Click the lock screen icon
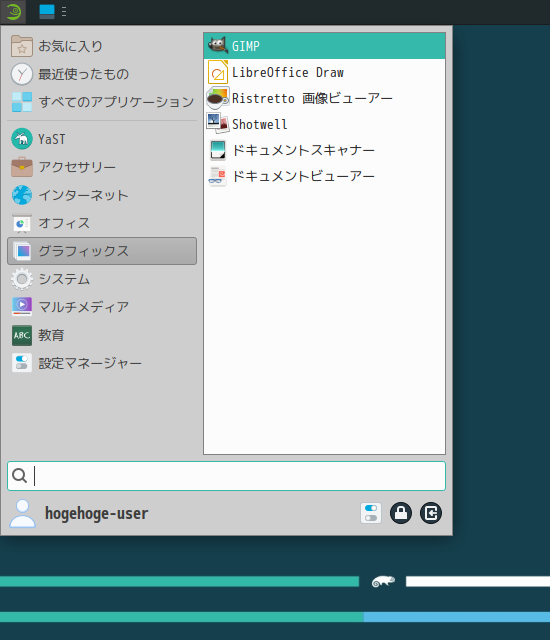The width and height of the screenshot is (550, 640). [401, 513]
